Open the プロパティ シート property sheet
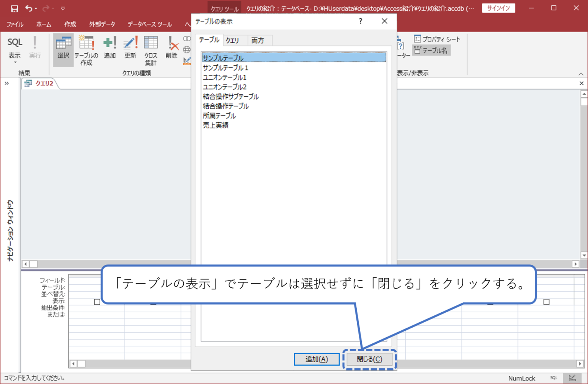This screenshot has width=588, height=384. (437, 39)
